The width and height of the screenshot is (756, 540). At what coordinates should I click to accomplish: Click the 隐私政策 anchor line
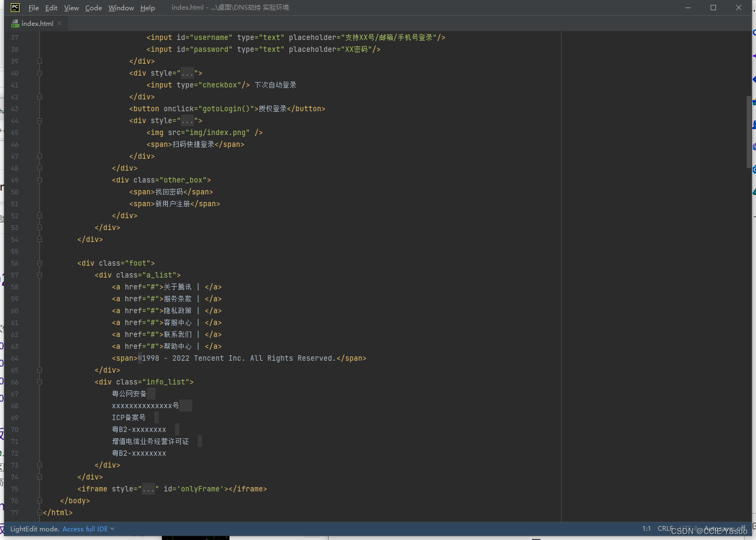[166, 310]
